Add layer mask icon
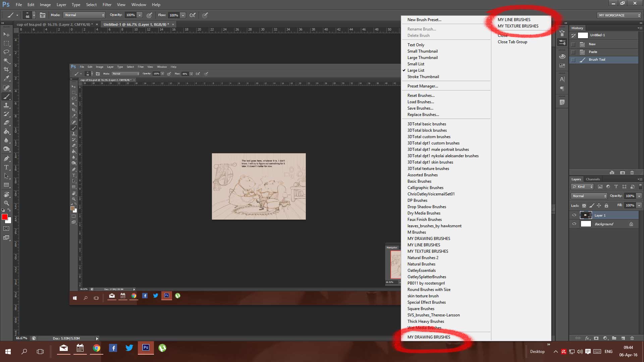Screen dimensions: 644x362 coord(596,338)
